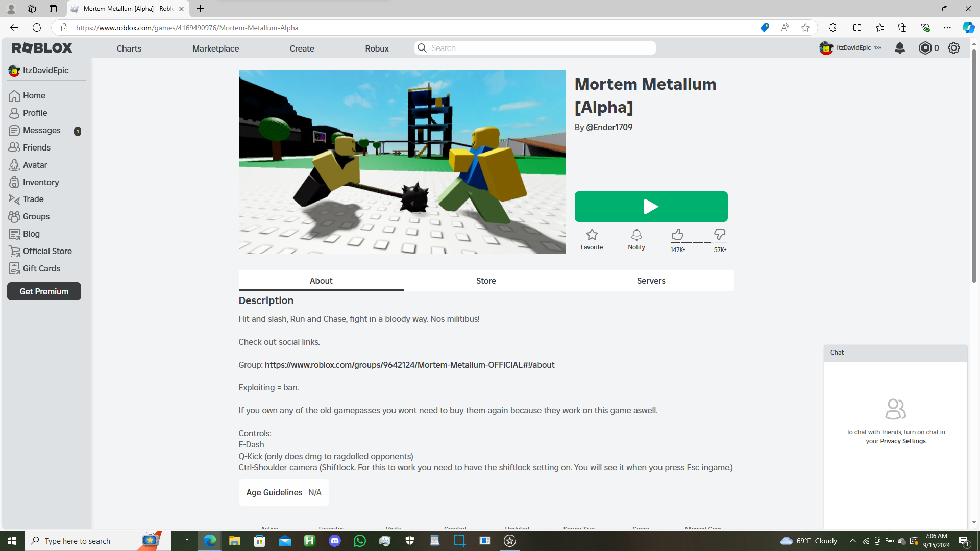
Task: Click the Roblox search field
Action: [x=535, y=48]
